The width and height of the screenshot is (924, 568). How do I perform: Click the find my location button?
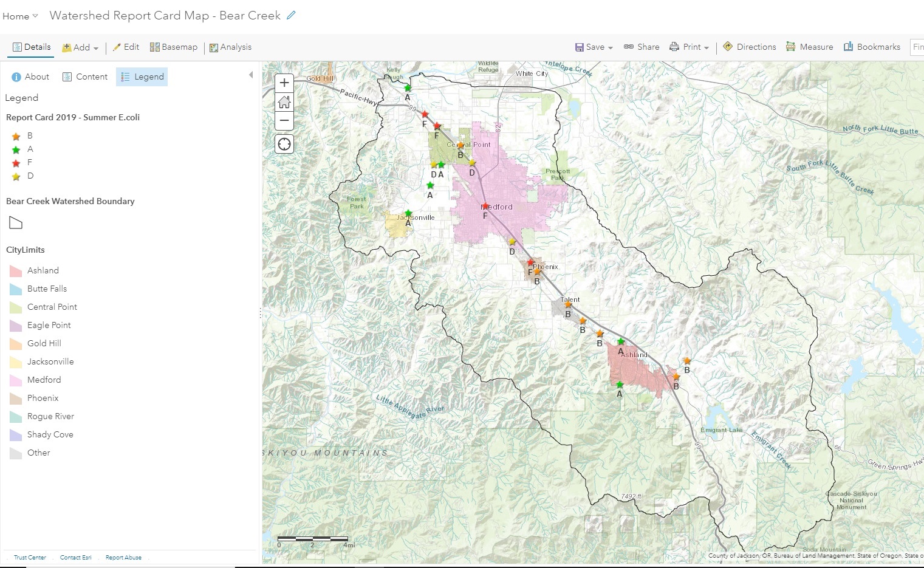pyautogui.click(x=284, y=144)
